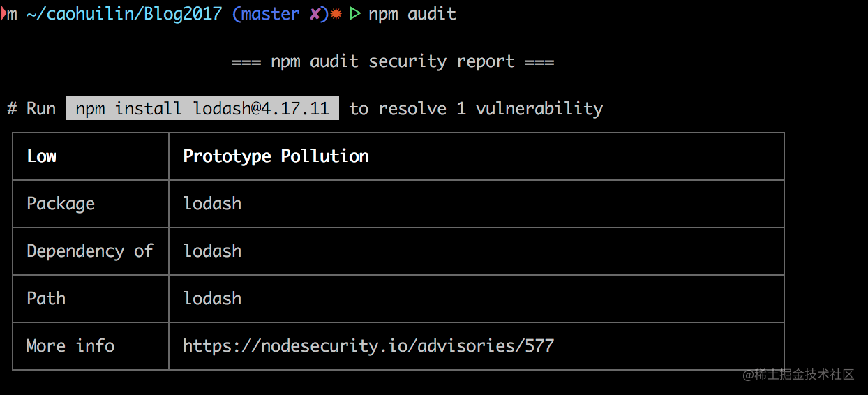Click the More info row label
This screenshot has height=395, width=868.
[x=70, y=345]
